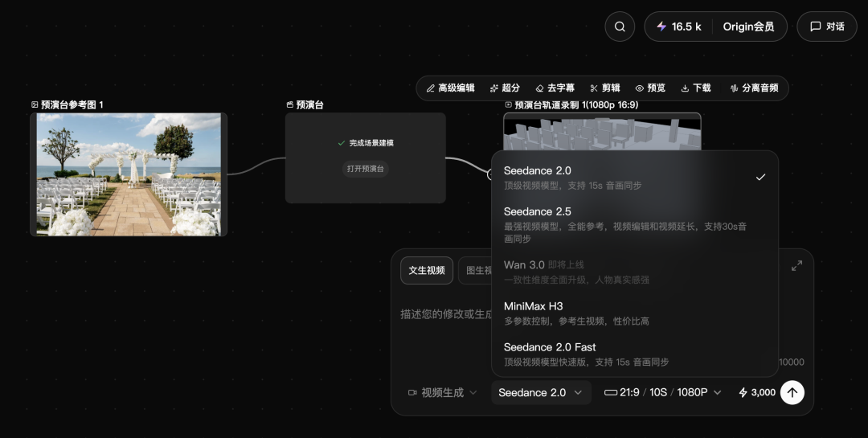Click the 3,000 credits cost indicator
The image size is (868, 438).
point(757,393)
